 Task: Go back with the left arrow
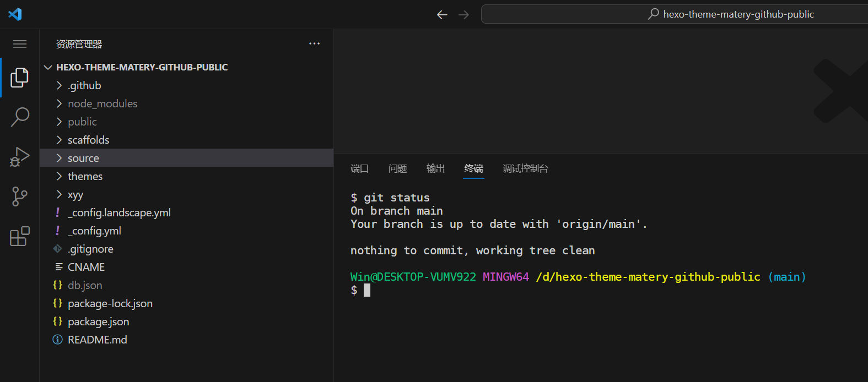[x=442, y=14]
